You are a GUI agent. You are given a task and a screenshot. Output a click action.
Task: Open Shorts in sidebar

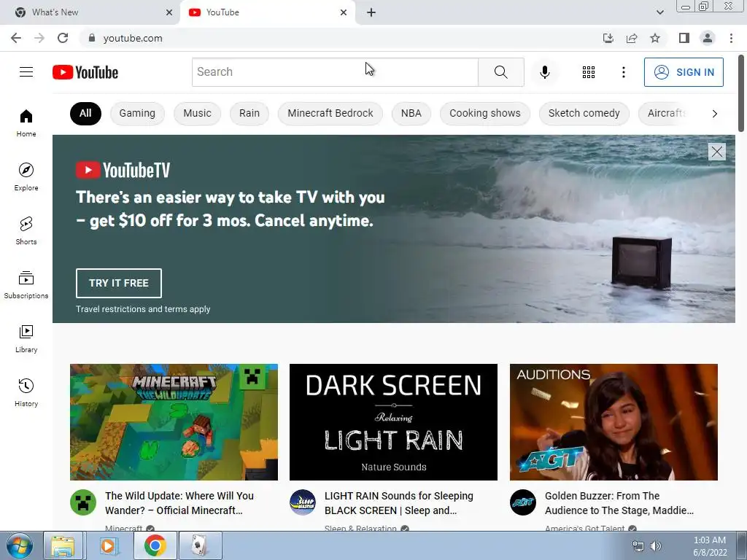click(x=26, y=230)
